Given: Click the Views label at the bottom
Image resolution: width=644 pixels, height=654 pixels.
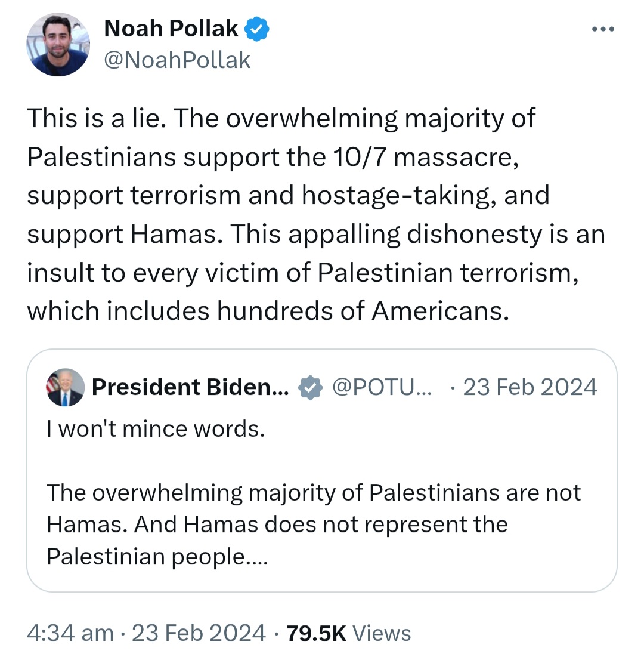Looking at the screenshot, I should (x=382, y=633).
